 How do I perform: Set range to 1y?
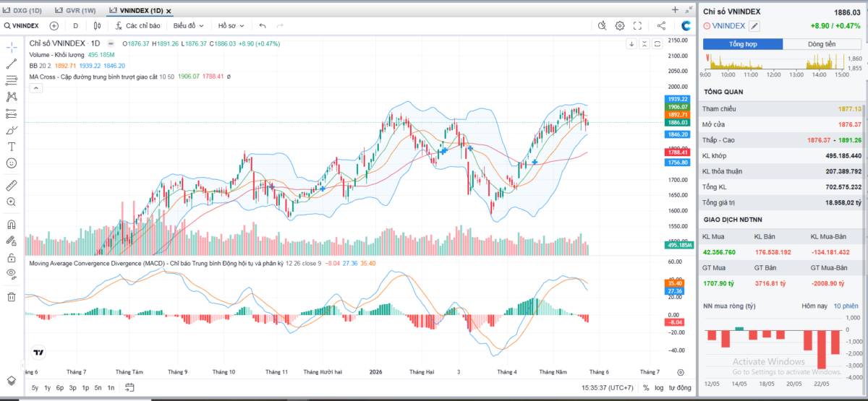(48, 388)
